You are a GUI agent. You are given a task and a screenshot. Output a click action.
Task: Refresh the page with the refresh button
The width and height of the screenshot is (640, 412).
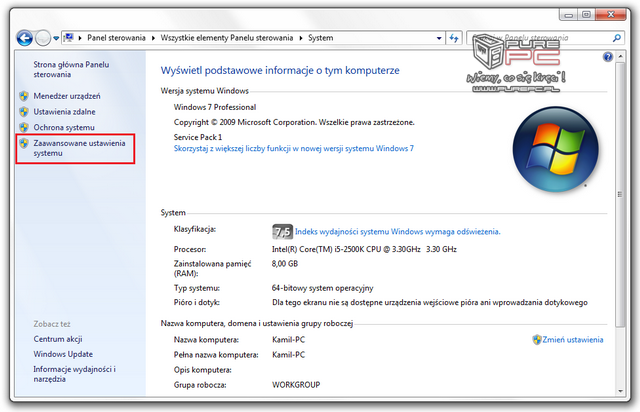454,38
